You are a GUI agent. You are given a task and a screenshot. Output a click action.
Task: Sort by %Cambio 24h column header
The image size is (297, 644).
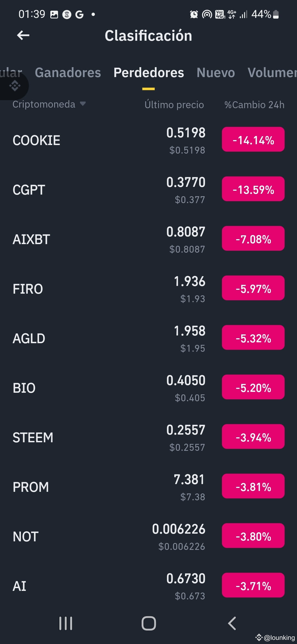(x=254, y=105)
